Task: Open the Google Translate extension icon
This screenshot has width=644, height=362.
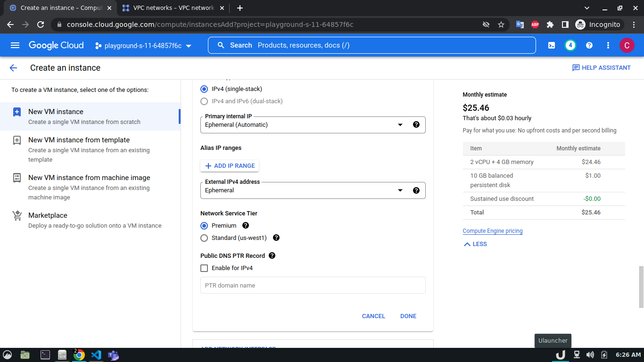Action: point(520,25)
